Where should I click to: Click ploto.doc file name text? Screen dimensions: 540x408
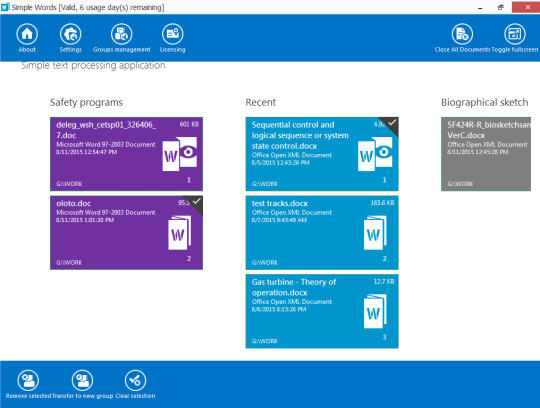[x=74, y=203]
